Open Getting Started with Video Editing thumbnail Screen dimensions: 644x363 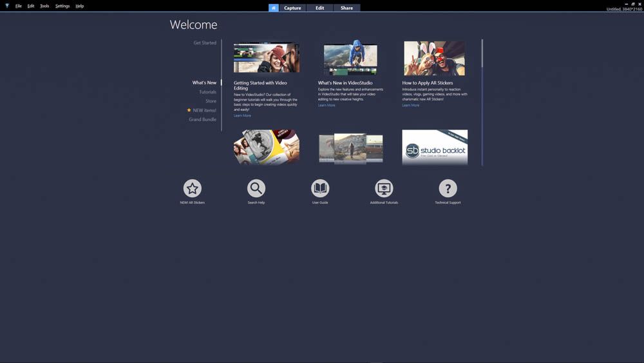point(267,57)
